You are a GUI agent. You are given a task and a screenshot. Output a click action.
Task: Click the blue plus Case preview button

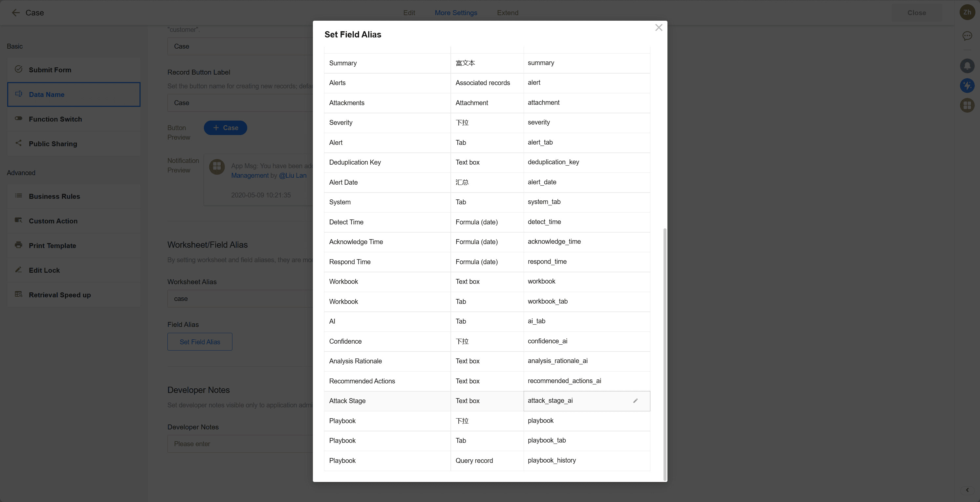pyautogui.click(x=225, y=128)
